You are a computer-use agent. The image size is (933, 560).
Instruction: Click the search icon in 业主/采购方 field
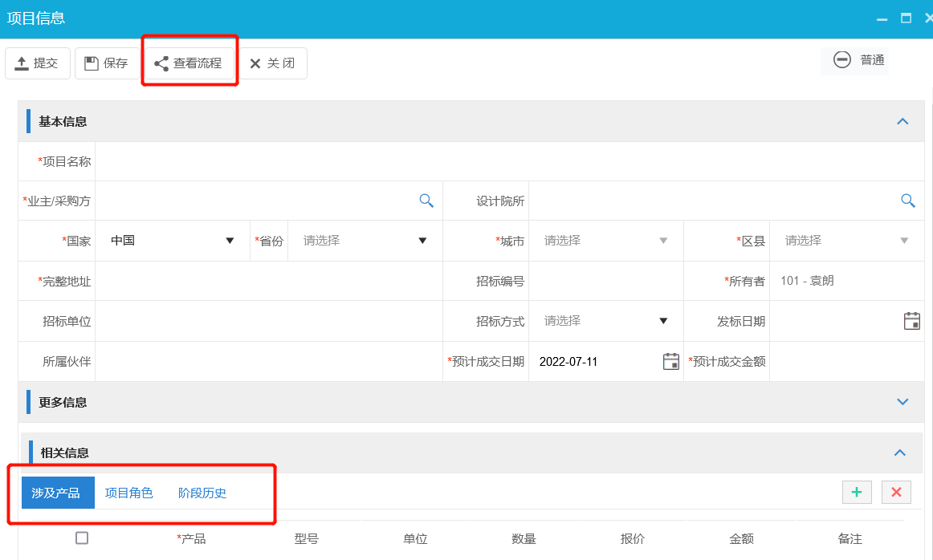coord(426,201)
